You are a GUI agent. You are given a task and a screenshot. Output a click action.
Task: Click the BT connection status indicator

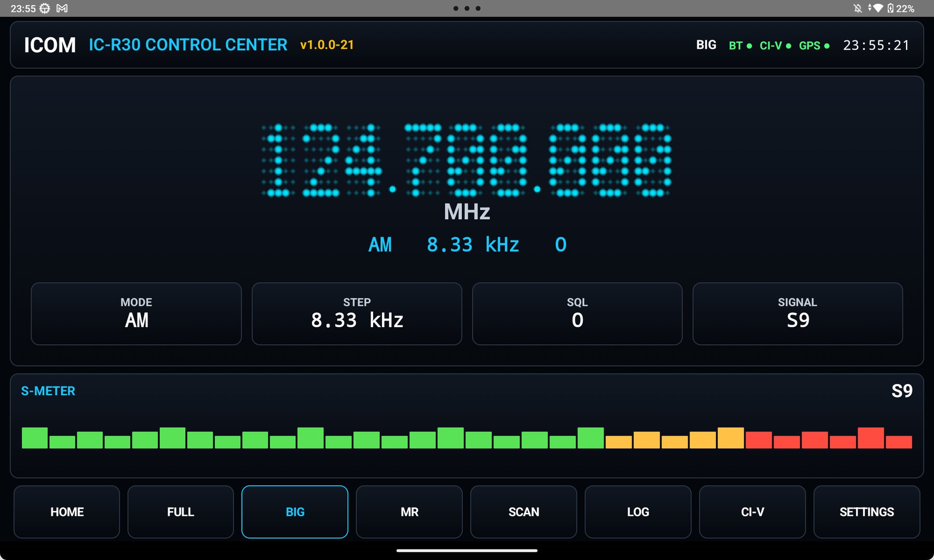coord(740,46)
